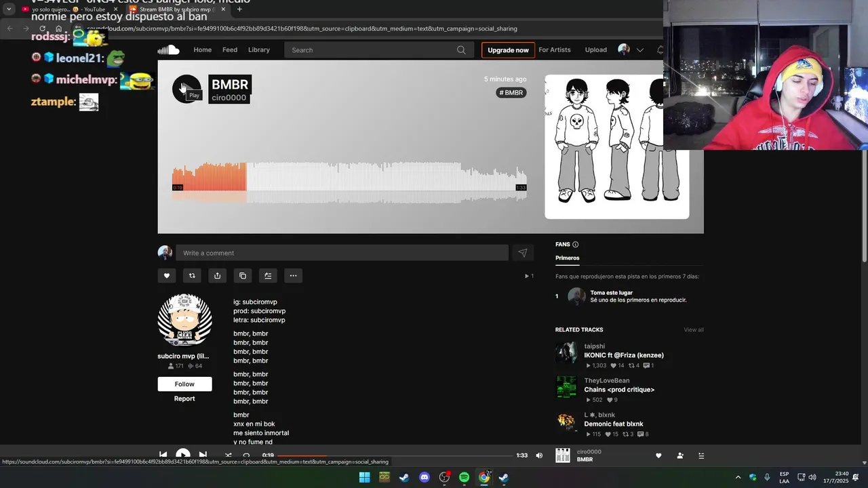Click the Fans info icon

(576, 245)
